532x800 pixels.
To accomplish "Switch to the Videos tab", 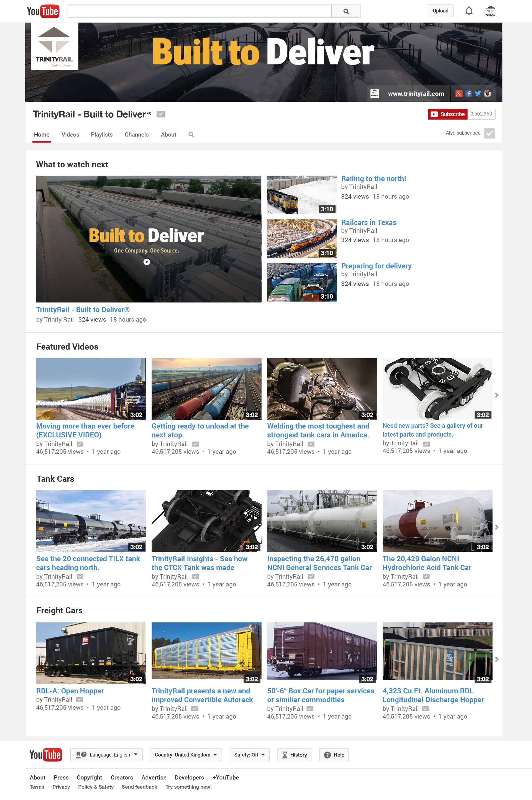I will pos(70,135).
